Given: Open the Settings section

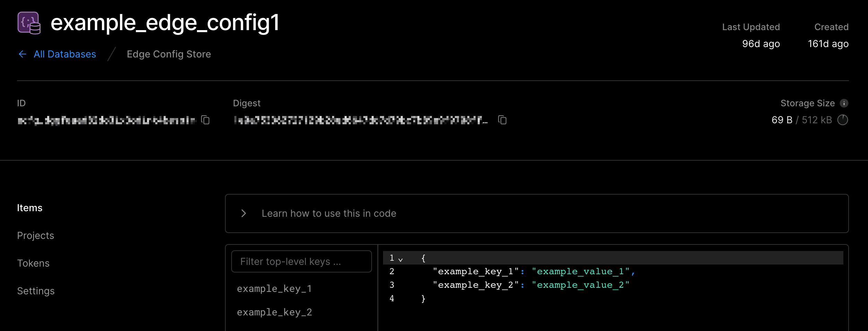Looking at the screenshot, I should (x=36, y=291).
